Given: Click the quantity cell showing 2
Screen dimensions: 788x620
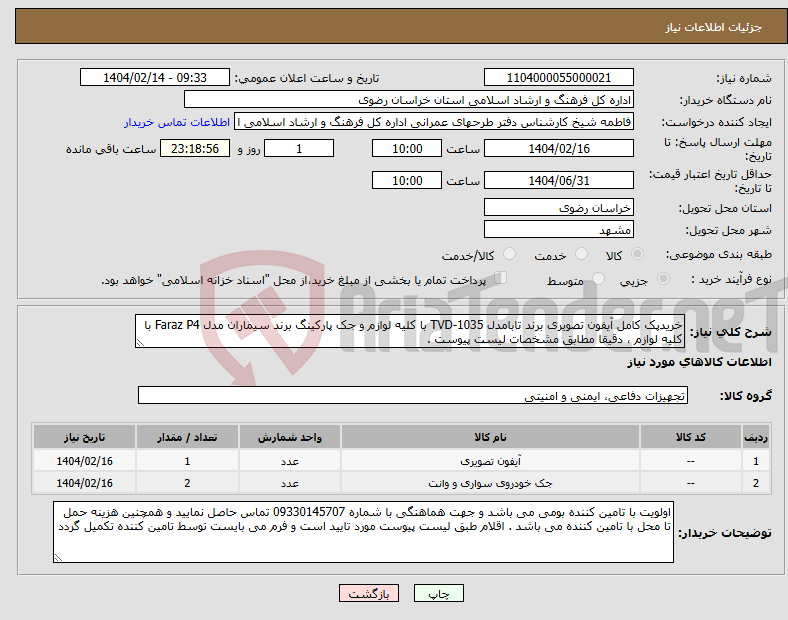Looking at the screenshot, I should point(187,483).
